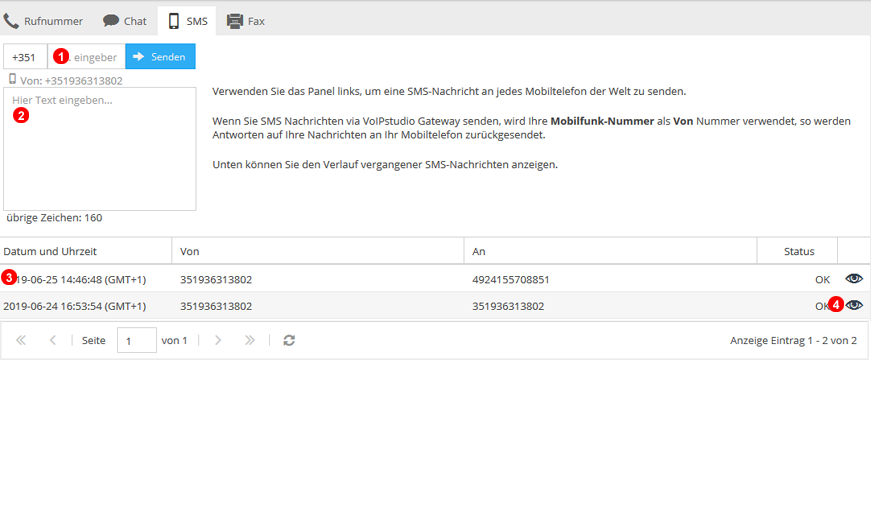The width and height of the screenshot is (871, 516).
Task: Click the OK status in first row
Action: pyautogui.click(x=822, y=279)
